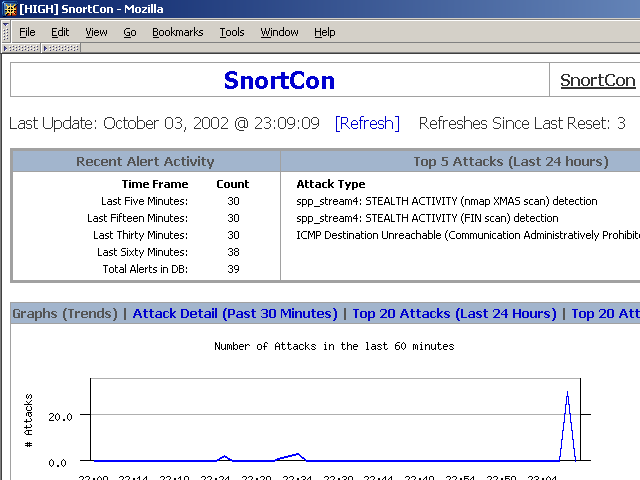The height and width of the screenshot is (480, 640).
Task: Click total alerts count 39
Action: pyautogui.click(x=233, y=269)
